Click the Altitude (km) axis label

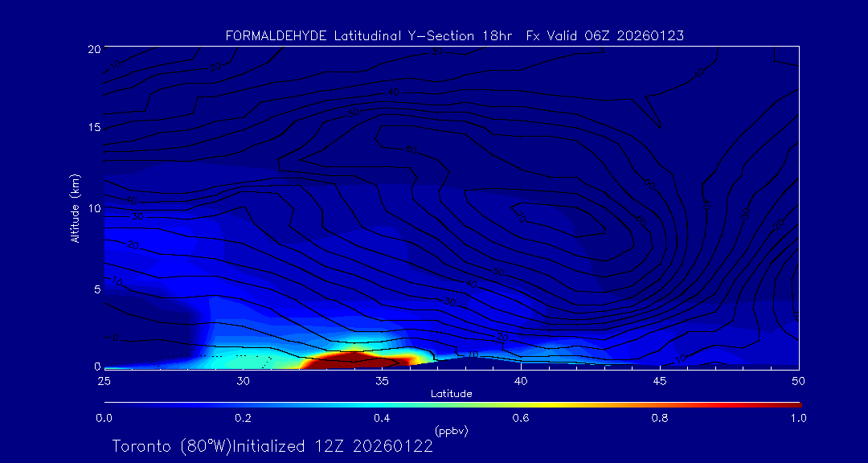75,207
